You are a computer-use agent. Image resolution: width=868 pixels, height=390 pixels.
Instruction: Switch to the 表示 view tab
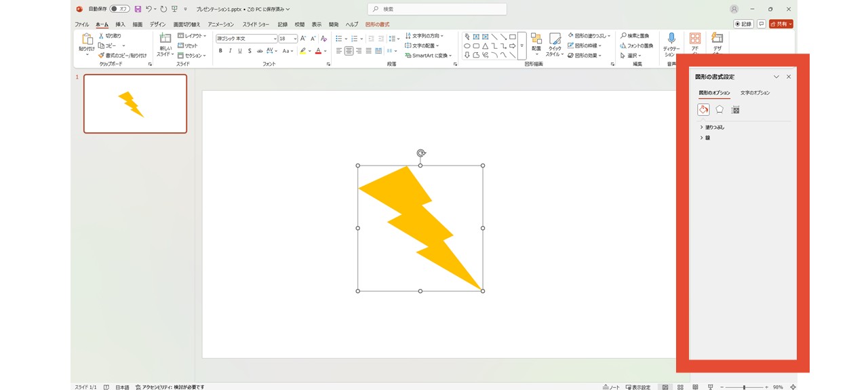tap(317, 24)
